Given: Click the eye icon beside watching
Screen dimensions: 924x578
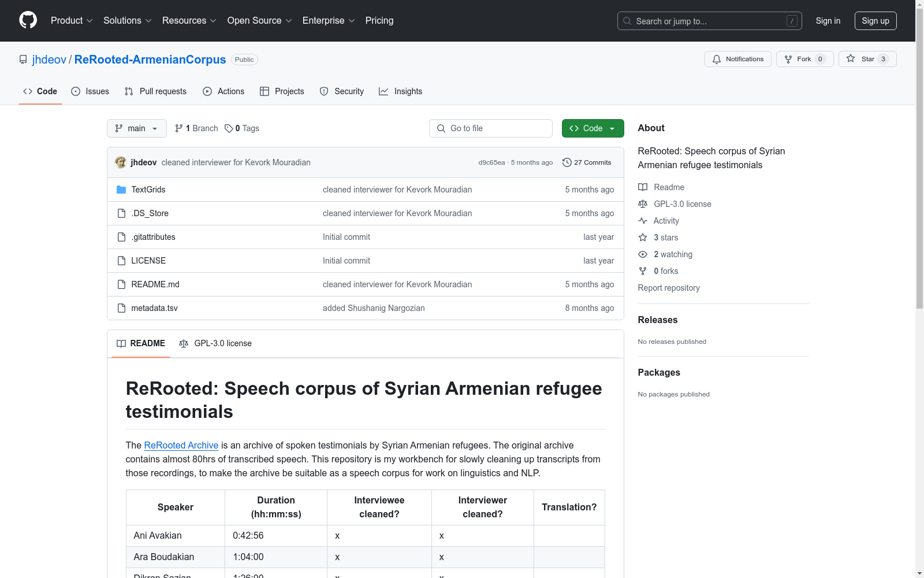Looking at the screenshot, I should click(x=643, y=254).
